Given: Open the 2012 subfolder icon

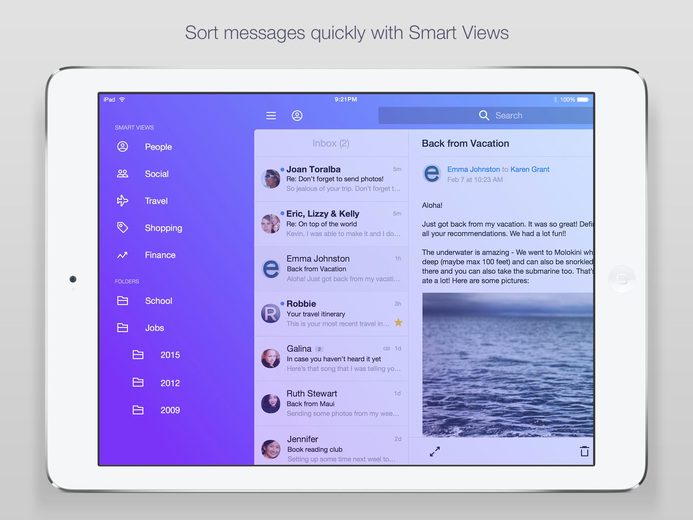Looking at the screenshot, I should pyautogui.click(x=138, y=383).
